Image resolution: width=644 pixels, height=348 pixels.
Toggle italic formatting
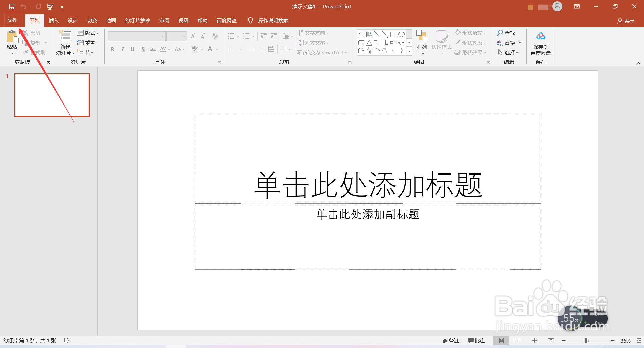pos(123,49)
